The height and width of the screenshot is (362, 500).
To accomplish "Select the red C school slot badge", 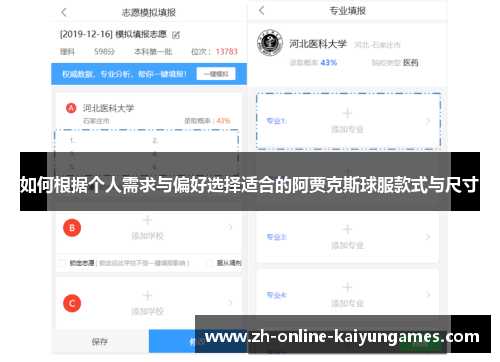I will [72, 303].
